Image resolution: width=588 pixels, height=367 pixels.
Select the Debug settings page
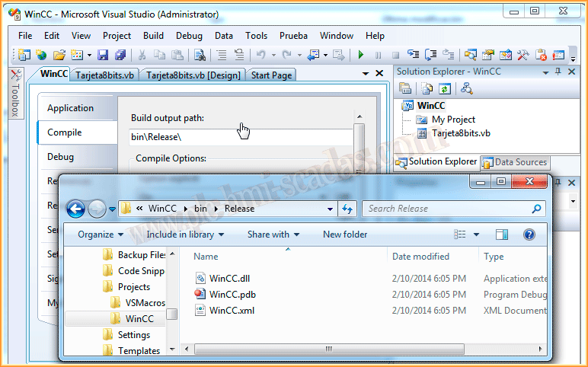click(61, 157)
